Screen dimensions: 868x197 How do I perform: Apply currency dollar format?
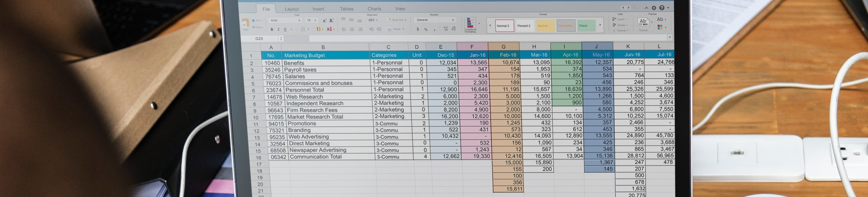418,29
